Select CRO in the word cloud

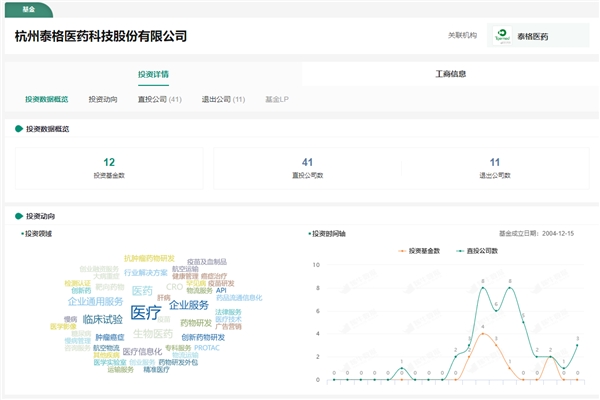174,287
